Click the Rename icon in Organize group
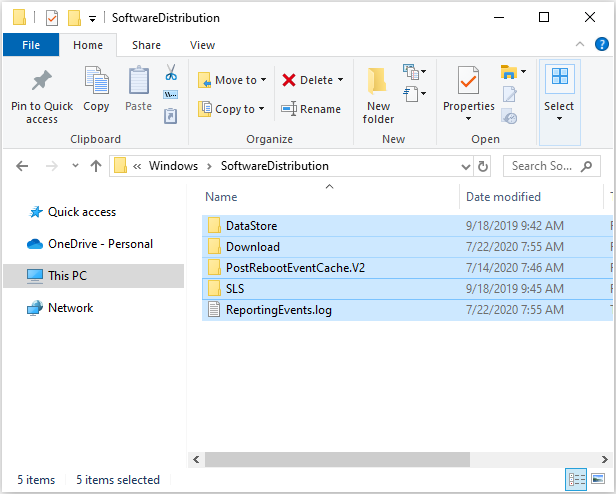Image resolution: width=616 pixels, height=494 pixels. 289,109
